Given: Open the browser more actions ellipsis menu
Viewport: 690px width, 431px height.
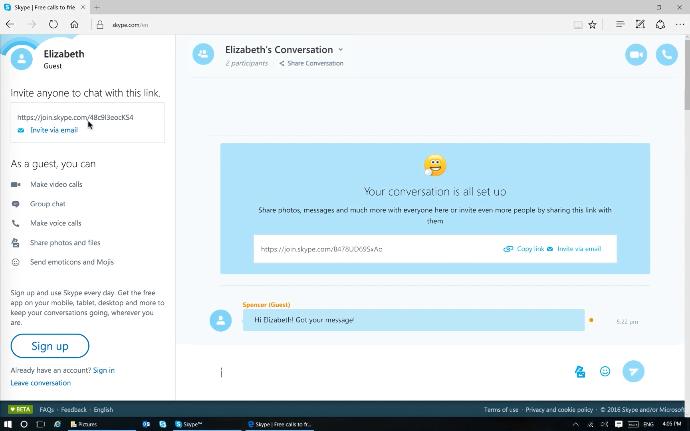Looking at the screenshot, I should point(680,25).
